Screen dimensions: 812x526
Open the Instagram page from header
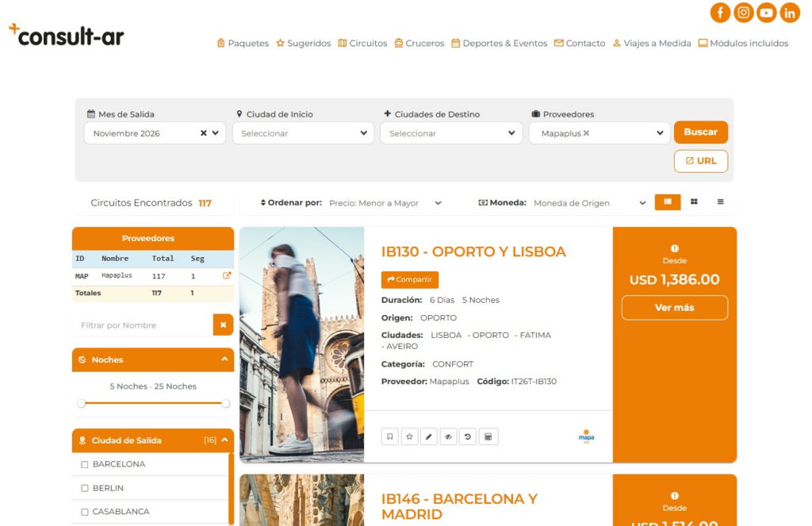(x=743, y=13)
